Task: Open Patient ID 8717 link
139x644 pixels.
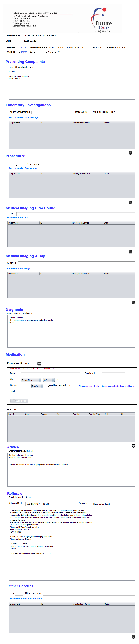Action: coord(23,48)
